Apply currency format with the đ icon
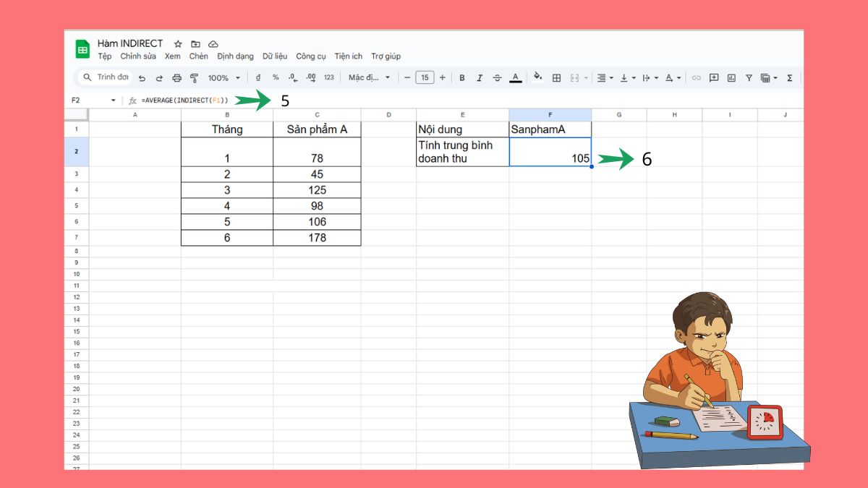The width and height of the screenshot is (868, 488). (258, 77)
